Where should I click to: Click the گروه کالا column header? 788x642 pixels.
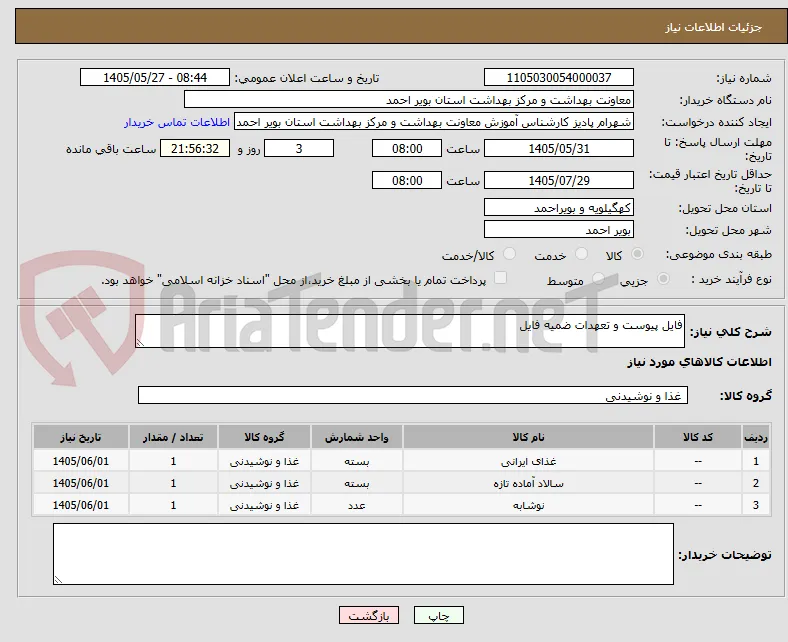pos(264,437)
